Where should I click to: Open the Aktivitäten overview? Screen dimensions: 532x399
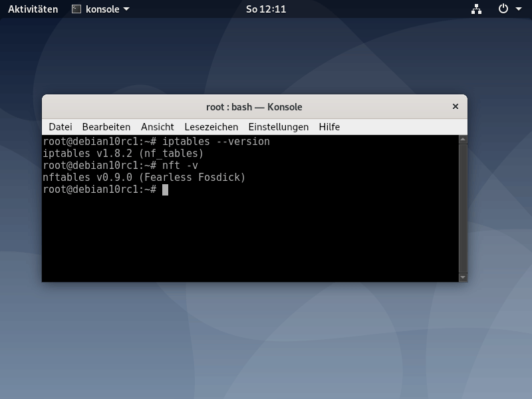(33, 9)
